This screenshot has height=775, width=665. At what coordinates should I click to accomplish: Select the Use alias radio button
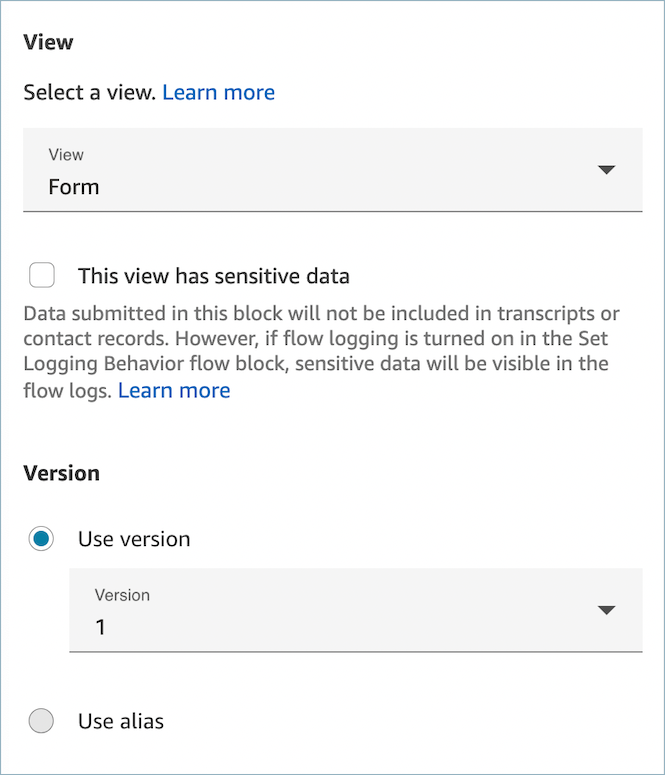pos(42,721)
